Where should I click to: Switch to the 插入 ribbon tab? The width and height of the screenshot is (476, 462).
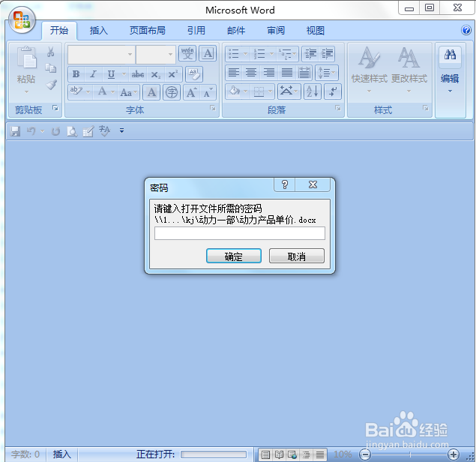pyautogui.click(x=99, y=30)
